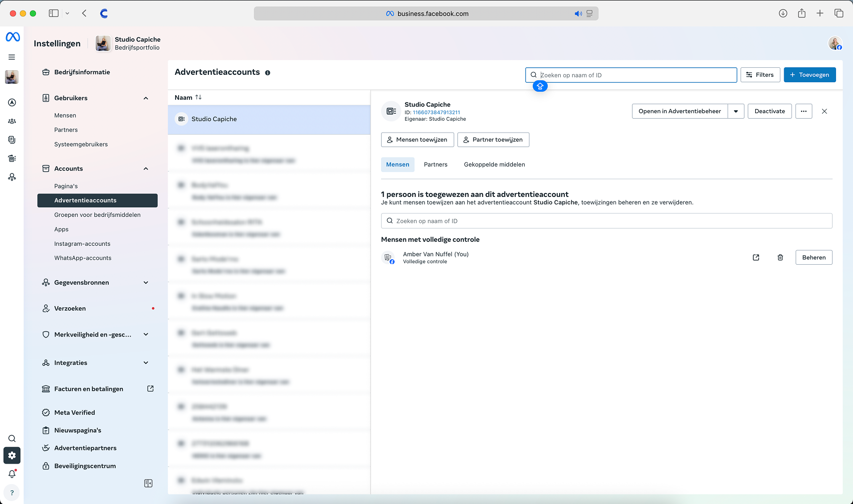This screenshot has height=504, width=853.
Task: Click Beheren for Amber Van Nuffel
Action: pos(814,258)
